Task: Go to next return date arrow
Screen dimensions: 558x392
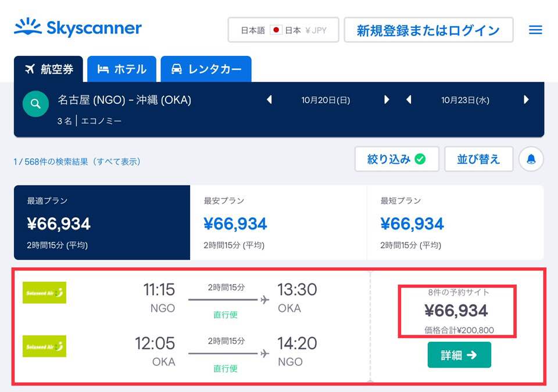Action: [527, 100]
